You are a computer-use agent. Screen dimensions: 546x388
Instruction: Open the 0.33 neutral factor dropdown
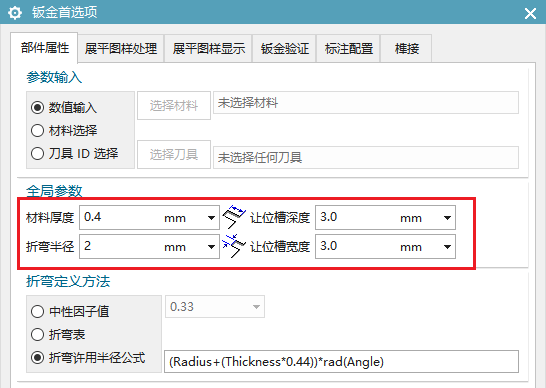(x=256, y=307)
